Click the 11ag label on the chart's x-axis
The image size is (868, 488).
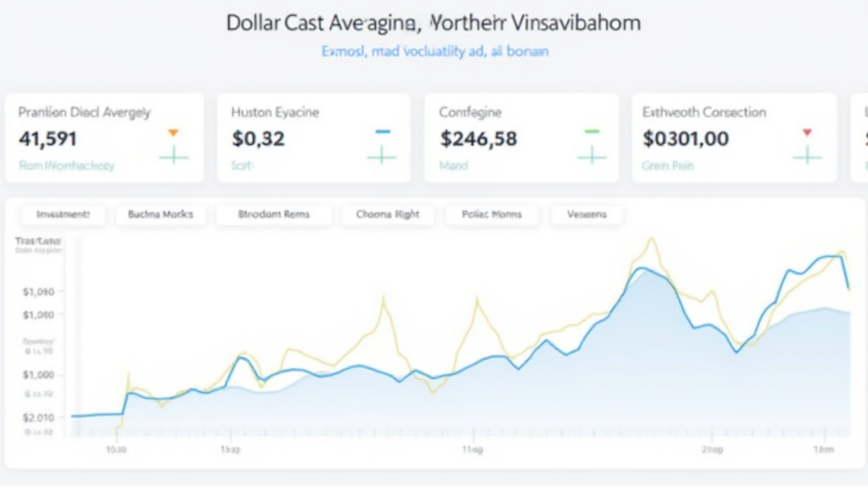(x=472, y=449)
